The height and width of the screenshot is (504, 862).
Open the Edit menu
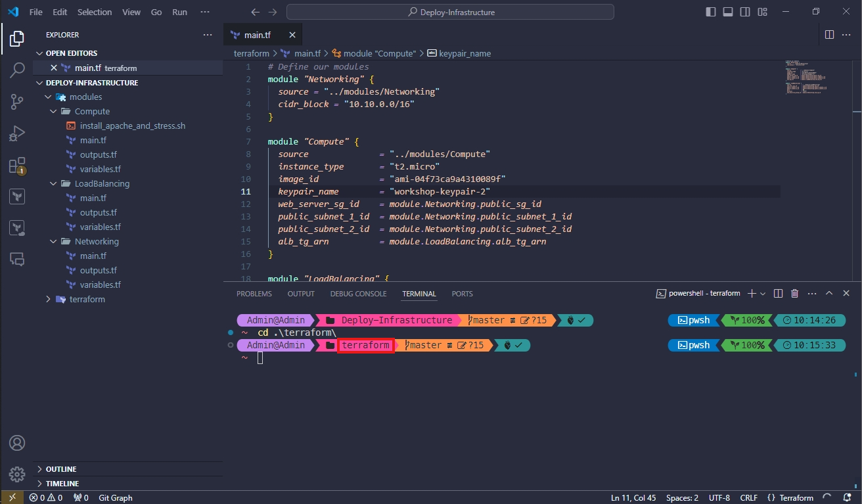click(60, 12)
